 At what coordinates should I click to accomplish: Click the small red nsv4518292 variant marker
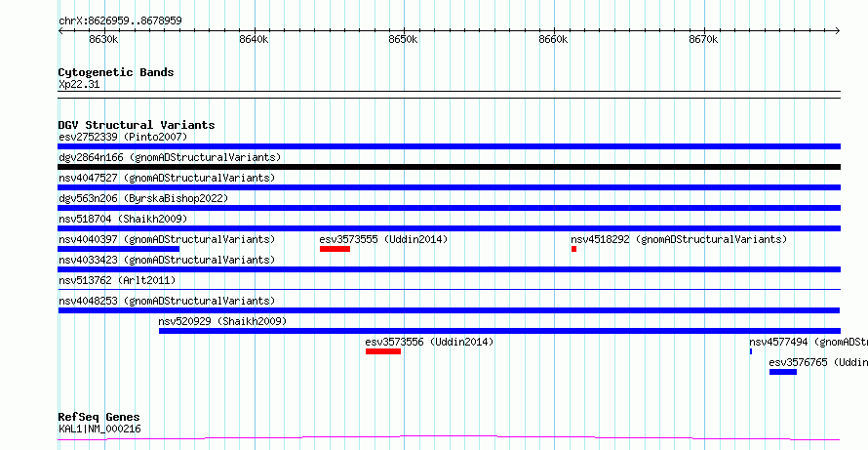[x=574, y=249]
